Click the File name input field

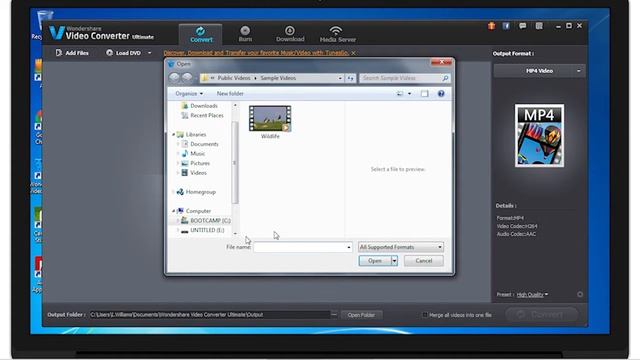pos(300,247)
